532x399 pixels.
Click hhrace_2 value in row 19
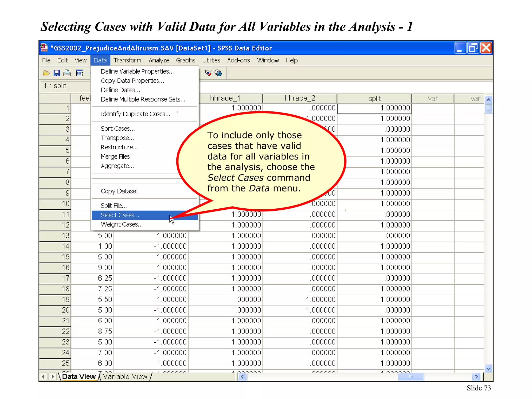pyautogui.click(x=300, y=300)
